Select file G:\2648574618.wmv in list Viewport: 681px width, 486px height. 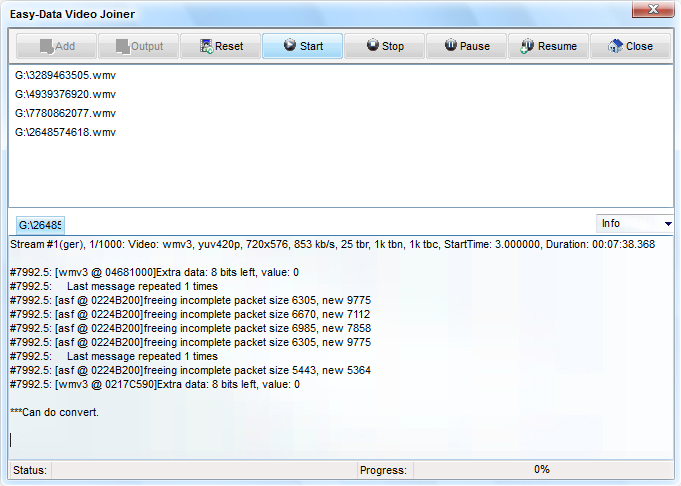pos(66,132)
